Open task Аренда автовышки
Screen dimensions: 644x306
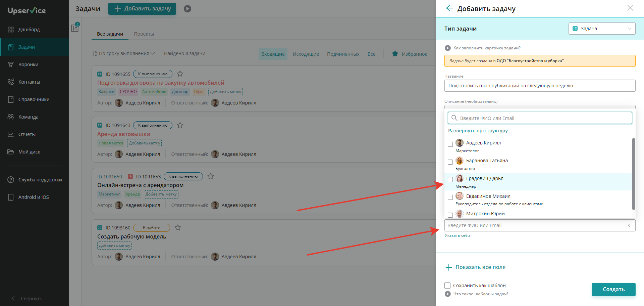point(123,134)
